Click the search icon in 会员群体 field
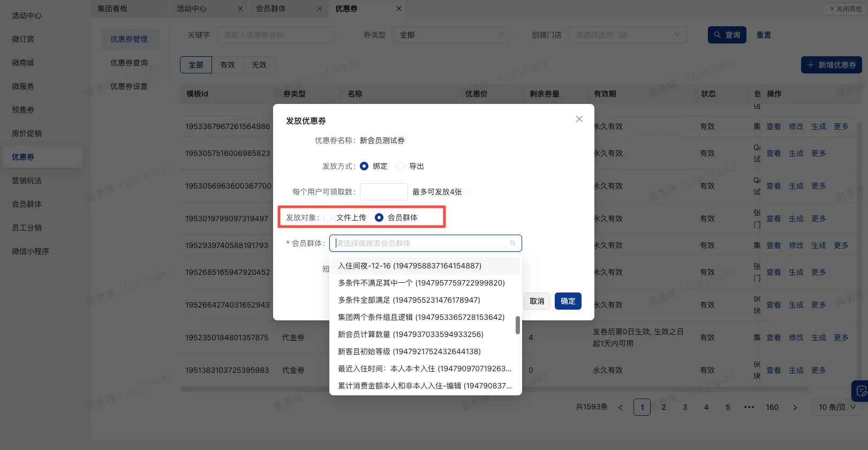Screen dimensions: 868x450 [x=512, y=243]
